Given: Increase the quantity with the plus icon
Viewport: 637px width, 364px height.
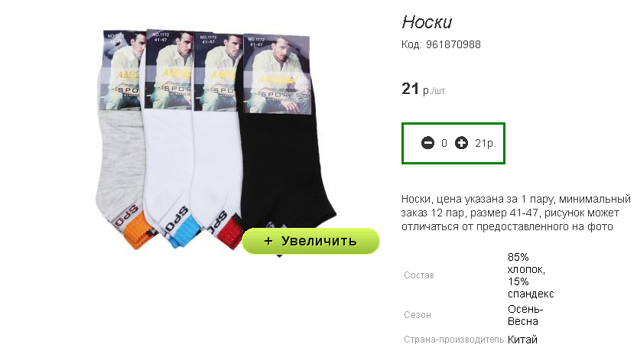Looking at the screenshot, I should 461,143.
